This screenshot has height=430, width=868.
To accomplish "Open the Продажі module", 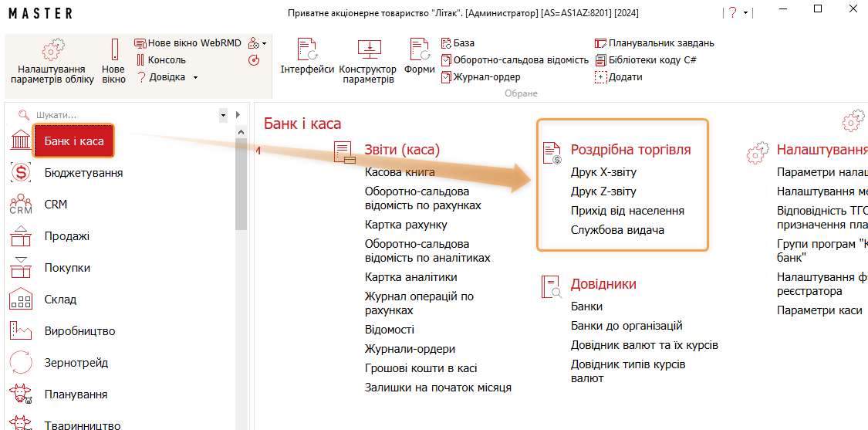I will [x=66, y=236].
